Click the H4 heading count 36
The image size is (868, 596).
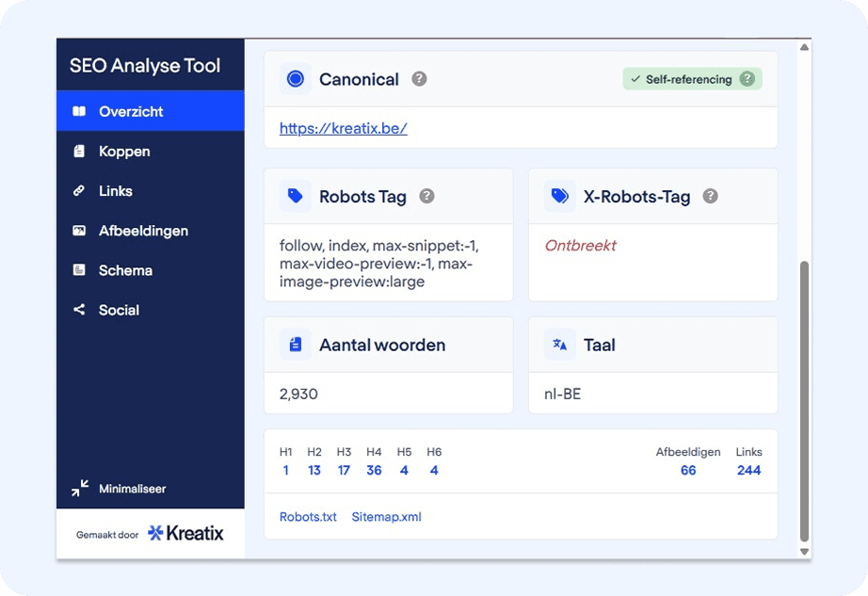coord(374,471)
